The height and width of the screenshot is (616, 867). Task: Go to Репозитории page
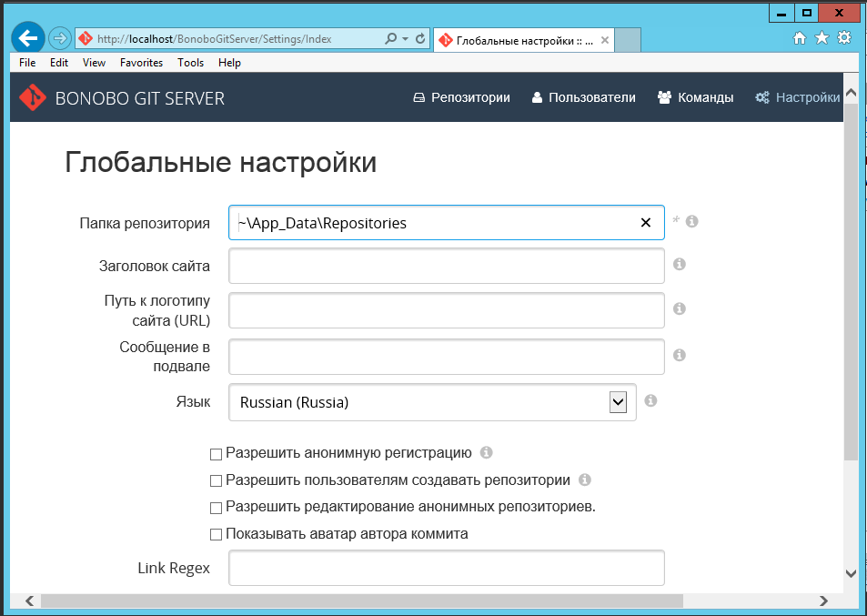click(461, 97)
